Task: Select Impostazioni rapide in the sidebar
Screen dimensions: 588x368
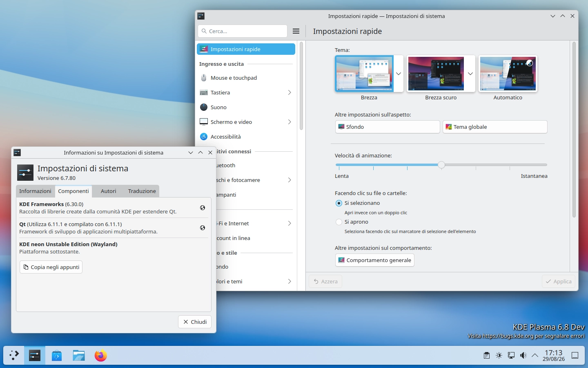Action: tap(246, 49)
